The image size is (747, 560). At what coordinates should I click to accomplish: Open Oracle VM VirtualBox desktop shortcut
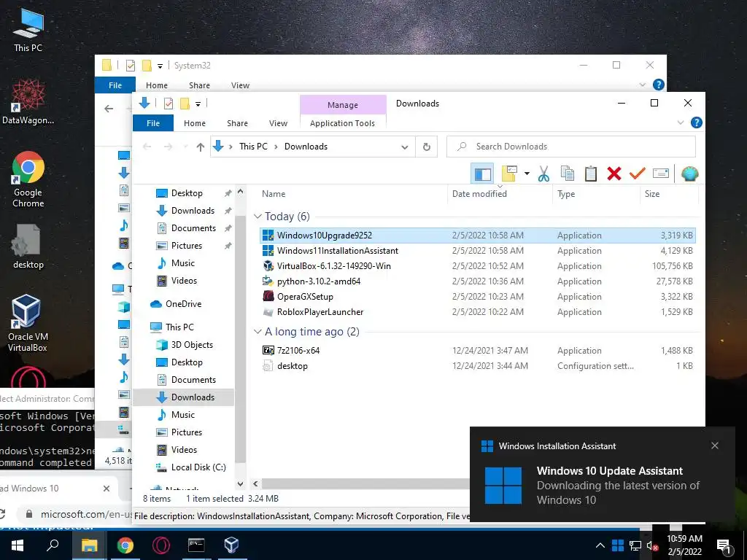click(27, 323)
